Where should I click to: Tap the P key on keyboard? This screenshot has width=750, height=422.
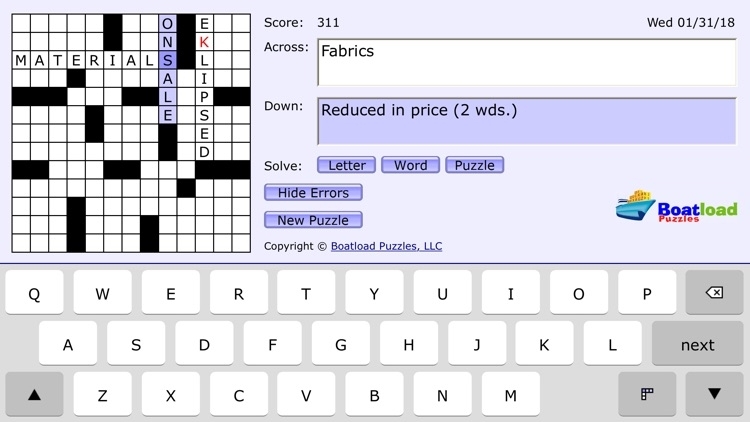[646, 293]
